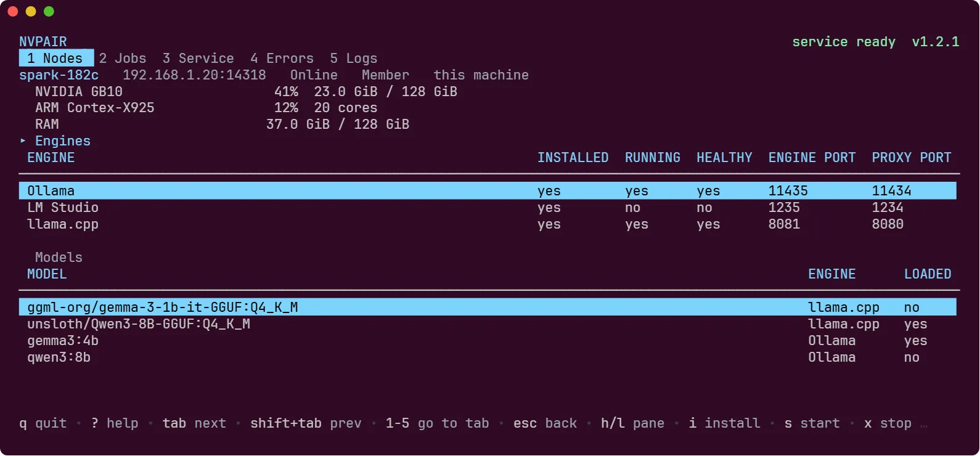Image resolution: width=980 pixels, height=456 pixels.
Task: Click the NVPAIR application title
Action: click(43, 41)
